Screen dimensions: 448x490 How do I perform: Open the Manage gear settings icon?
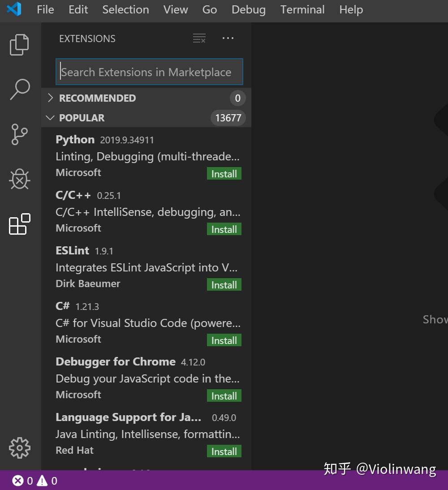pos(20,448)
